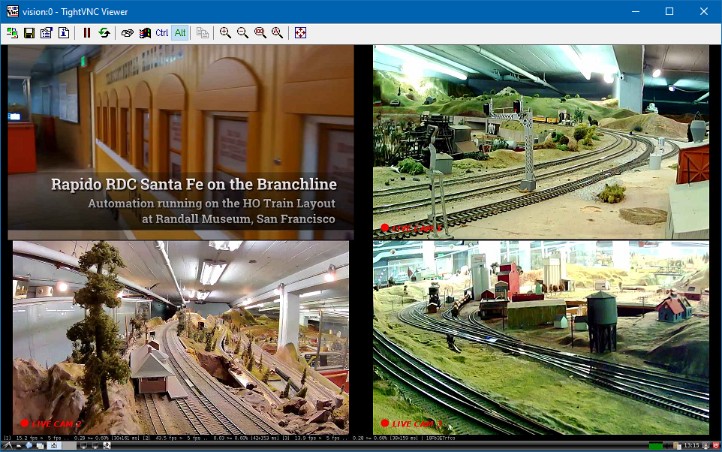The image size is (722, 452).
Task: Switch to full screen mode
Action: pos(300,33)
